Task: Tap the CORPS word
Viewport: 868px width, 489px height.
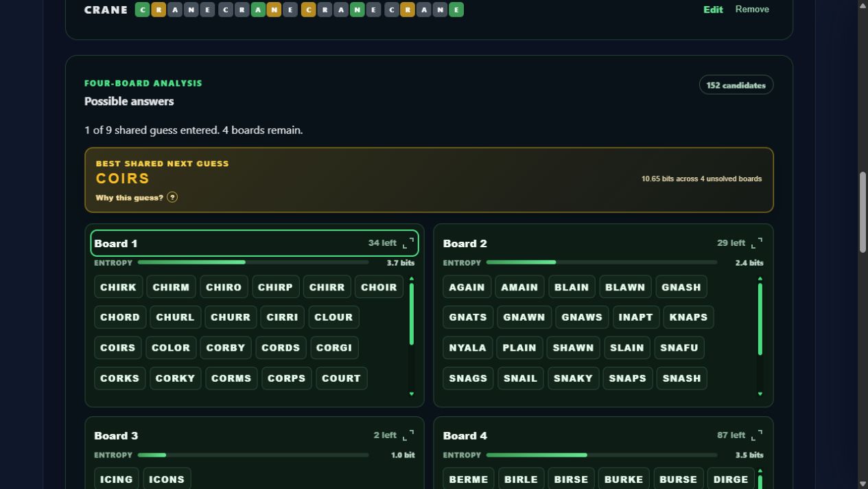Action: coord(287,378)
